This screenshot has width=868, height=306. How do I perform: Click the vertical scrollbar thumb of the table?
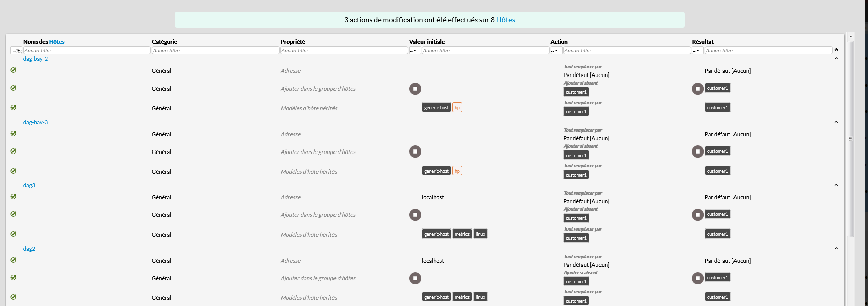click(x=851, y=138)
